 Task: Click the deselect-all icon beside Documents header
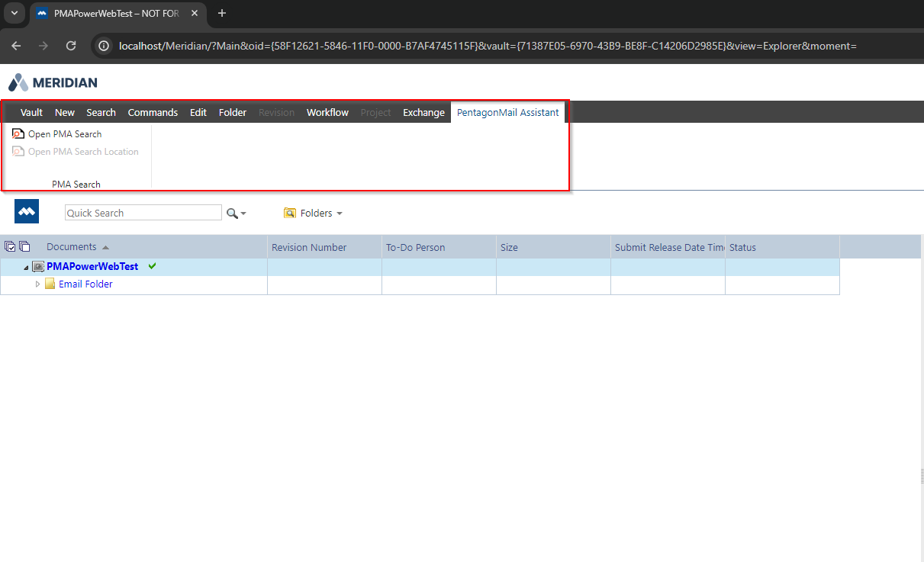click(24, 246)
